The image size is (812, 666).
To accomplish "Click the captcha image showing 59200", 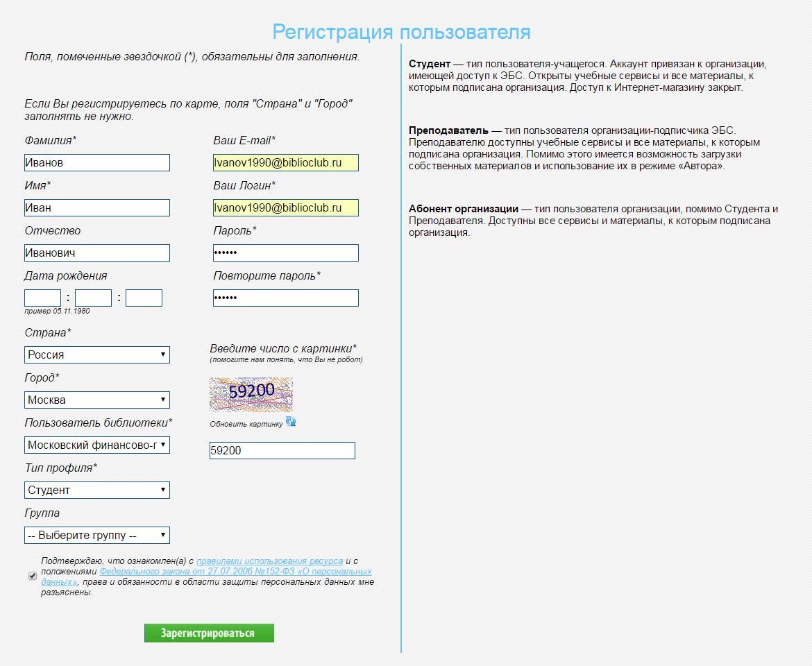I will coord(251,395).
